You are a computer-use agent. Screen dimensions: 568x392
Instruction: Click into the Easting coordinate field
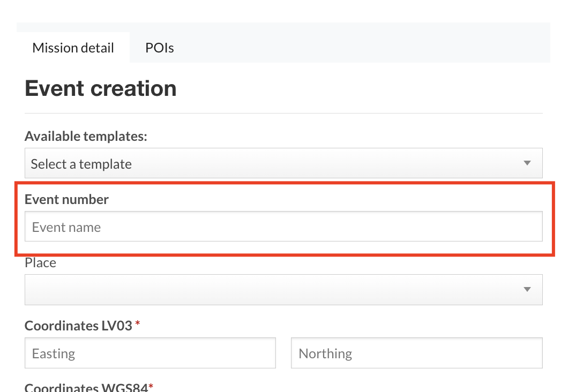point(150,353)
